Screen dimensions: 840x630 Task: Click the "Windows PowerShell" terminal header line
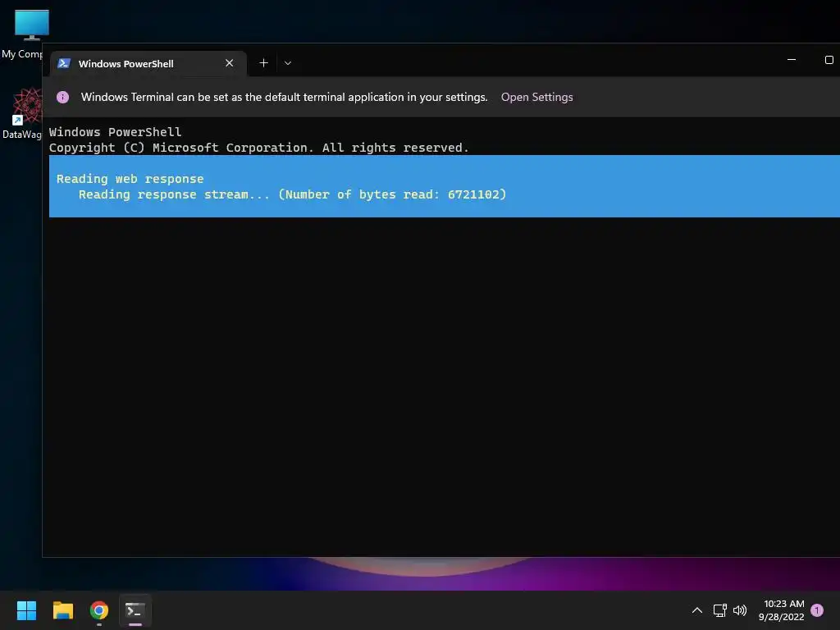[x=115, y=132]
